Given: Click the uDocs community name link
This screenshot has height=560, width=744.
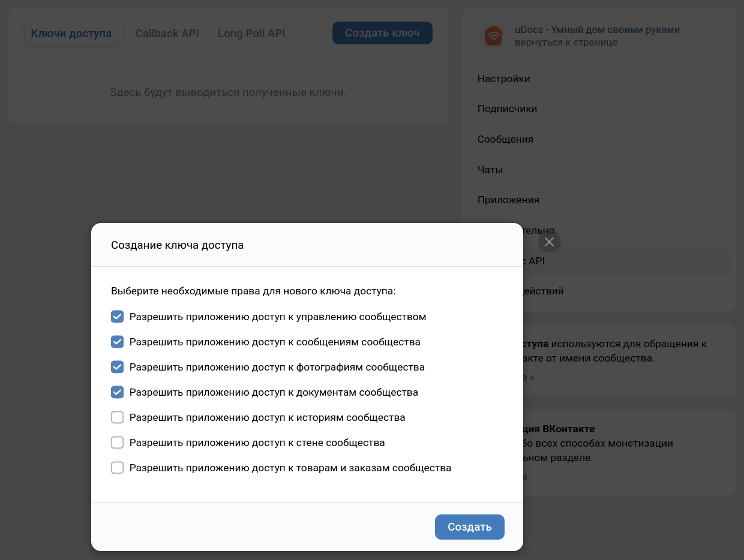Looking at the screenshot, I should pos(597,29).
